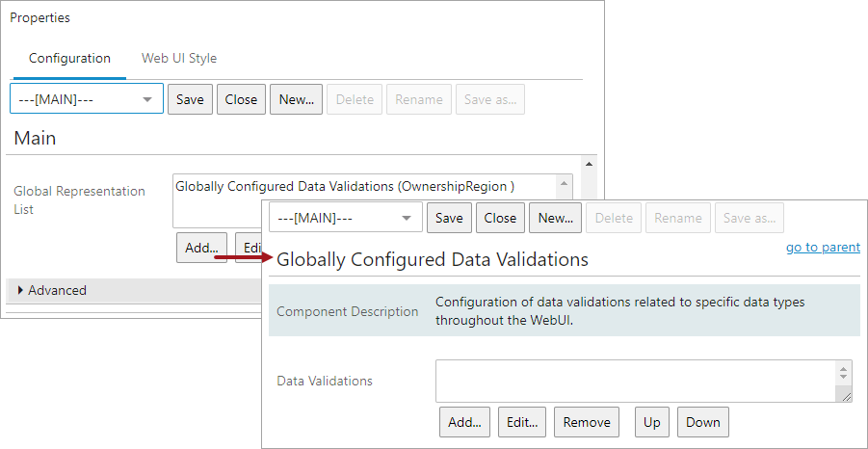Viewport: 868px width, 449px height.
Task: Open the MAIN dropdown in front dialog
Action: pos(345,218)
